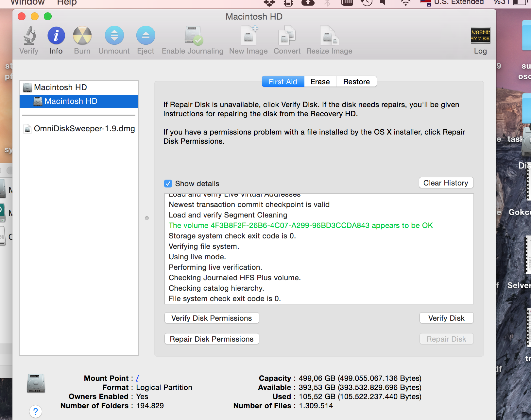Click Repair Disk Permissions
This screenshot has height=420, width=531.
(x=212, y=339)
